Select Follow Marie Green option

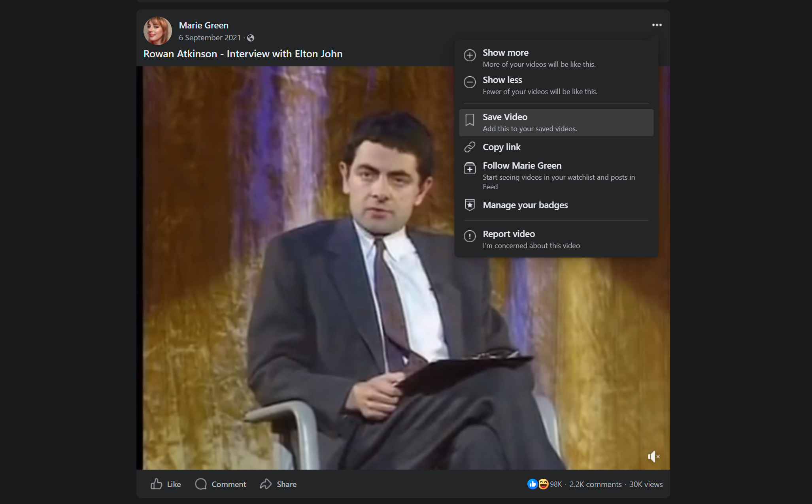tap(556, 176)
